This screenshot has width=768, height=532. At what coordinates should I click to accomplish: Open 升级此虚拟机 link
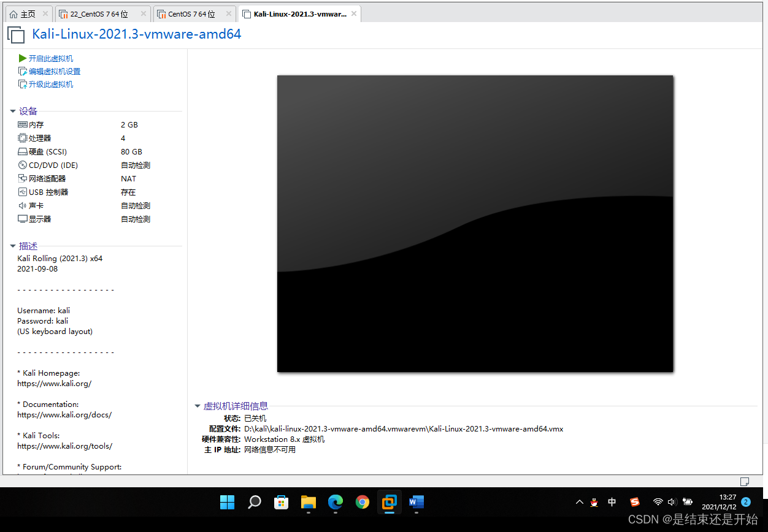coord(51,84)
